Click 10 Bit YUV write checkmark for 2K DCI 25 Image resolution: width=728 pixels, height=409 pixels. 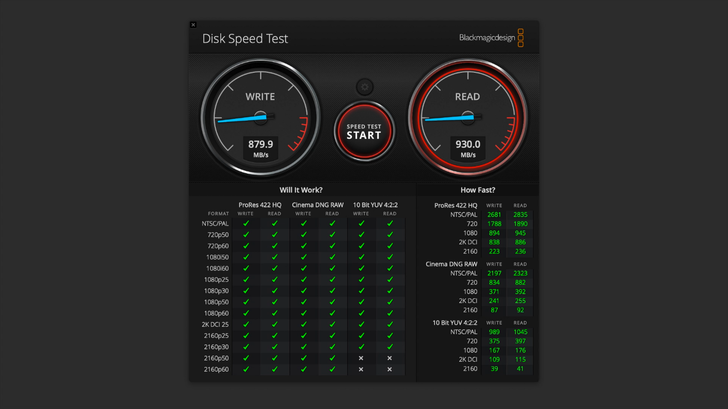click(x=361, y=324)
